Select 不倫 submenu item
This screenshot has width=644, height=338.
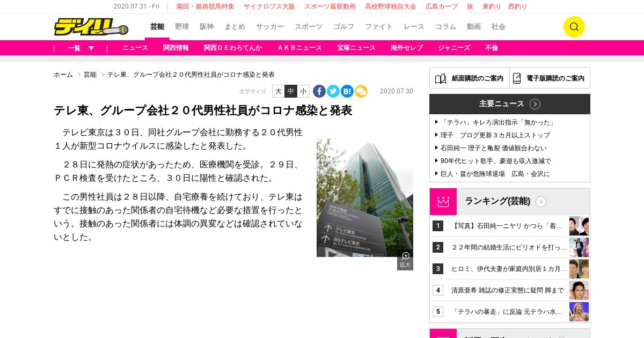pos(492,48)
